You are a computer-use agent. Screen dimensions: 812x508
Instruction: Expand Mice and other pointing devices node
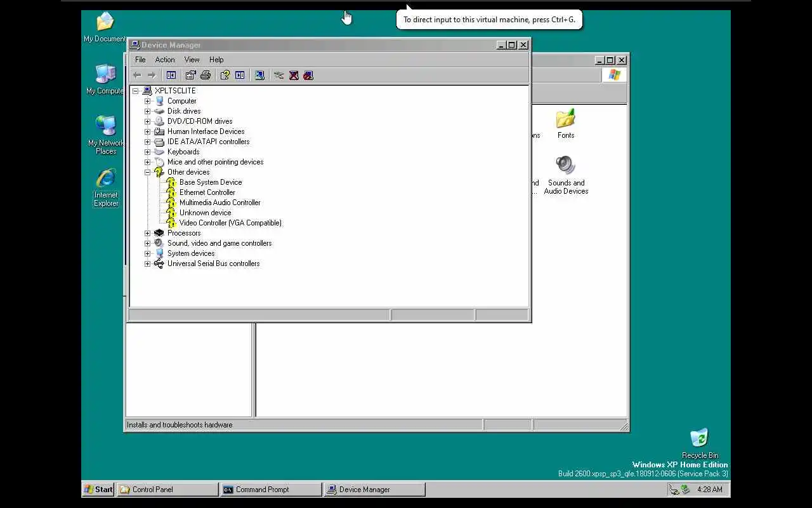147,162
